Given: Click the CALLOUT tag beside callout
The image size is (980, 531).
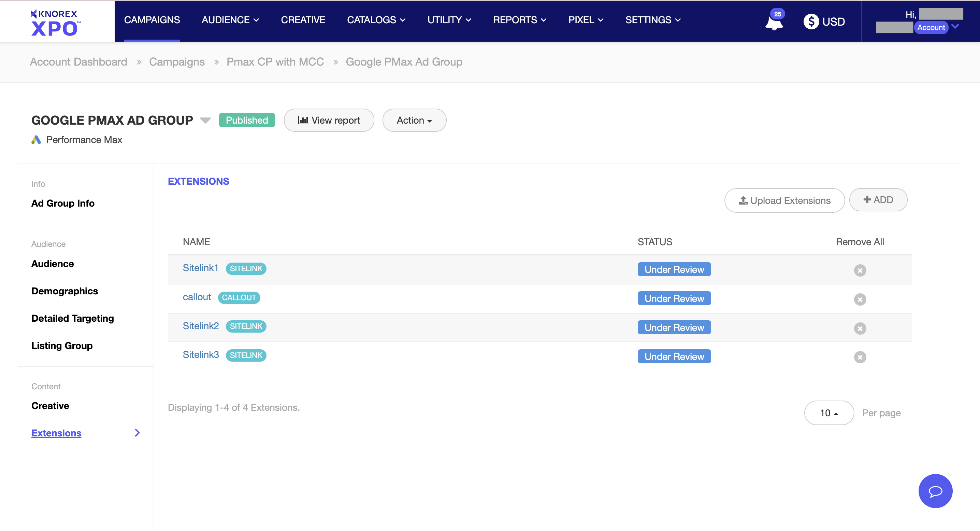Looking at the screenshot, I should pos(239,297).
